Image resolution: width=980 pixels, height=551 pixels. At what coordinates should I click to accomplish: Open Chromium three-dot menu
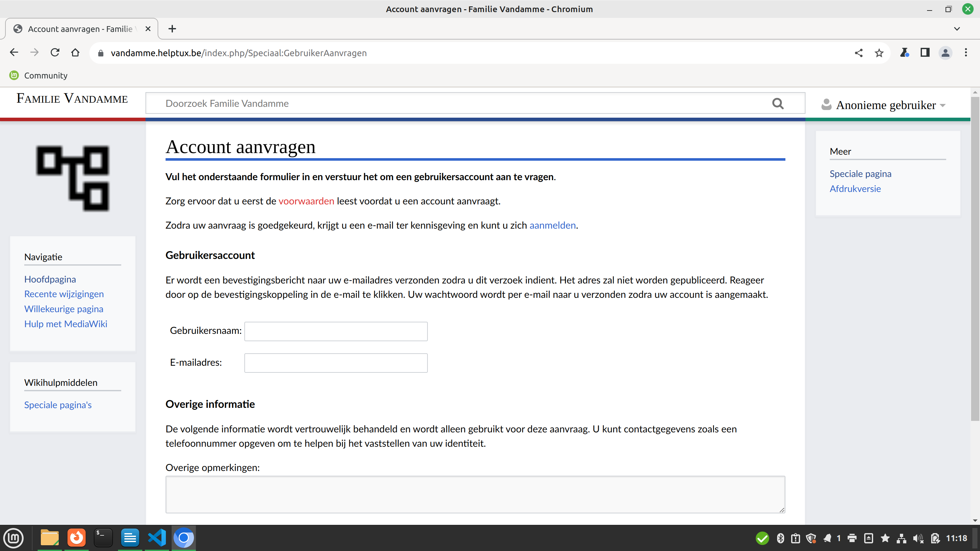[966, 53]
